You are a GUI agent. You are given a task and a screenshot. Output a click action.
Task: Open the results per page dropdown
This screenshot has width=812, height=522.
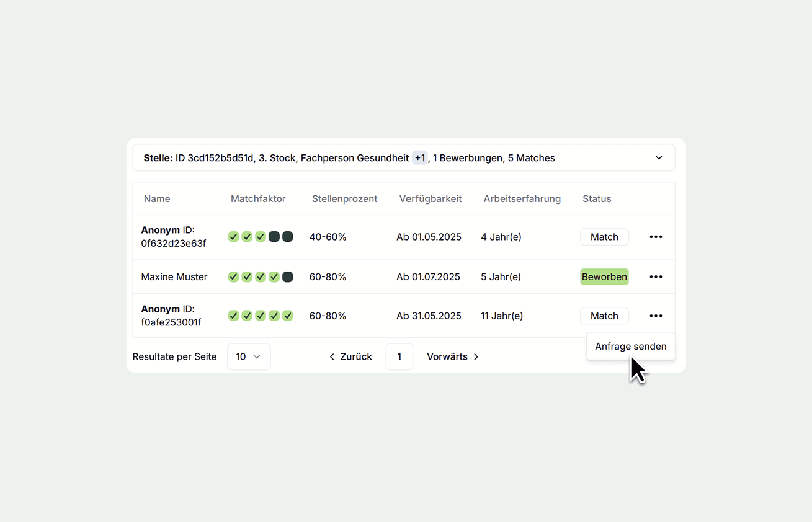point(249,357)
